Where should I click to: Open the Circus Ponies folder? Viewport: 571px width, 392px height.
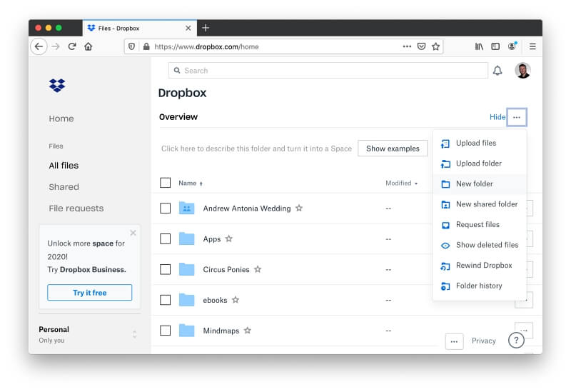tap(226, 270)
